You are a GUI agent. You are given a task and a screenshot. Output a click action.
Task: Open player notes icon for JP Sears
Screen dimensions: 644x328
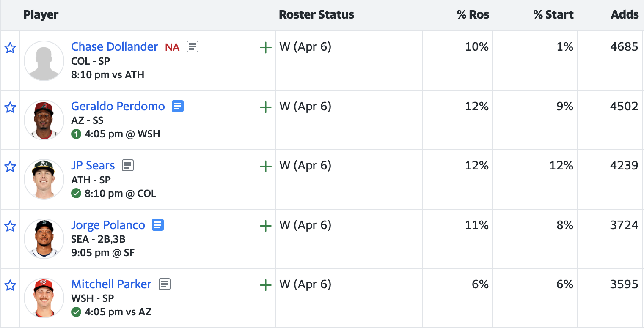(x=128, y=165)
